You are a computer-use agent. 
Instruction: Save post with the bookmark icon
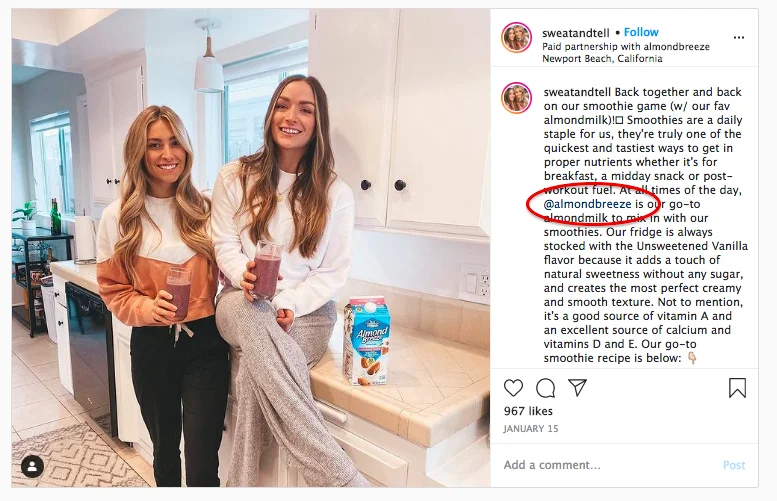point(737,388)
